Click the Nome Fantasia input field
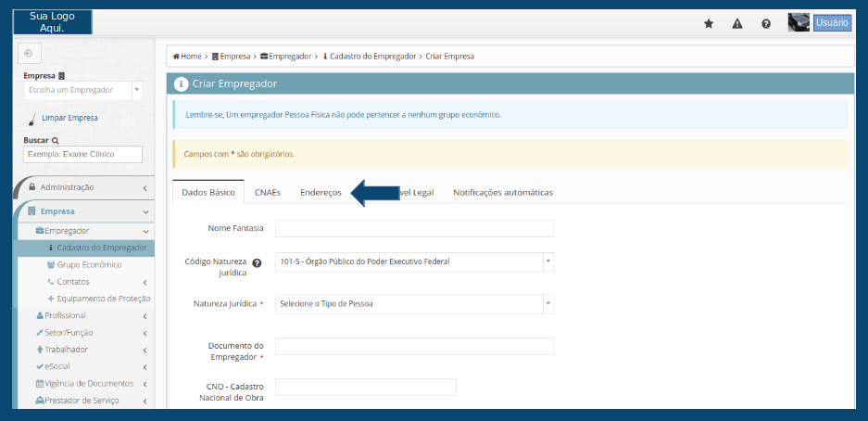868x421 pixels. (415, 228)
